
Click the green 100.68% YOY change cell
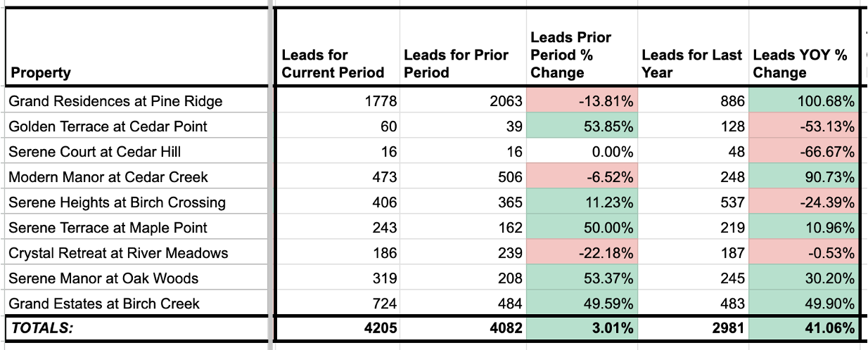[803, 101]
